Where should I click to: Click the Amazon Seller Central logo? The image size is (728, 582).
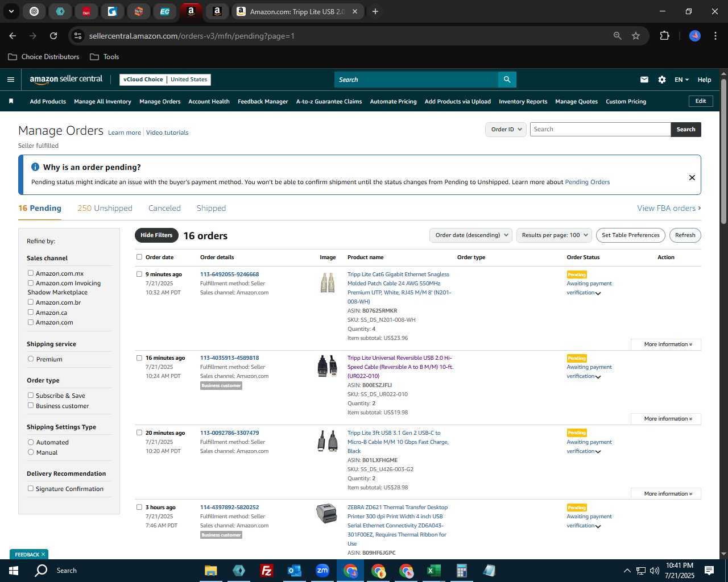66,80
